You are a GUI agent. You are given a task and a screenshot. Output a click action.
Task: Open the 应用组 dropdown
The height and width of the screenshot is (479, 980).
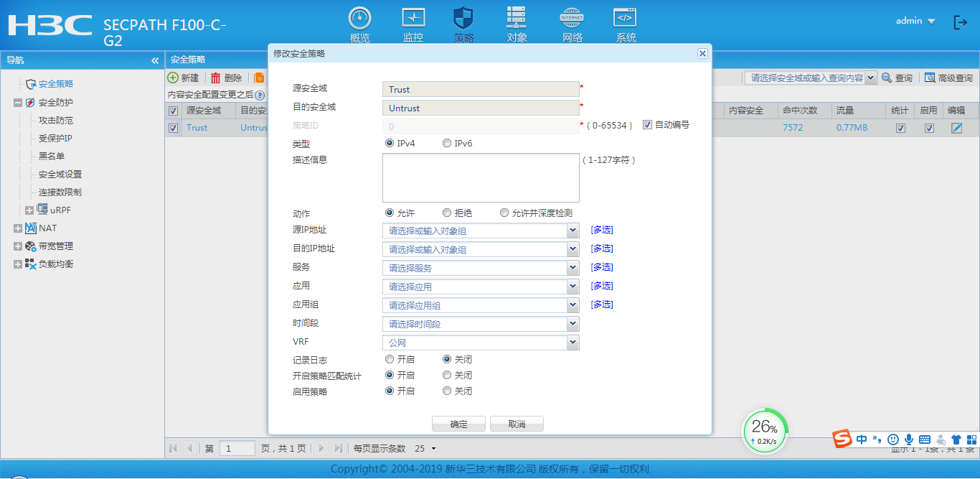click(x=573, y=305)
